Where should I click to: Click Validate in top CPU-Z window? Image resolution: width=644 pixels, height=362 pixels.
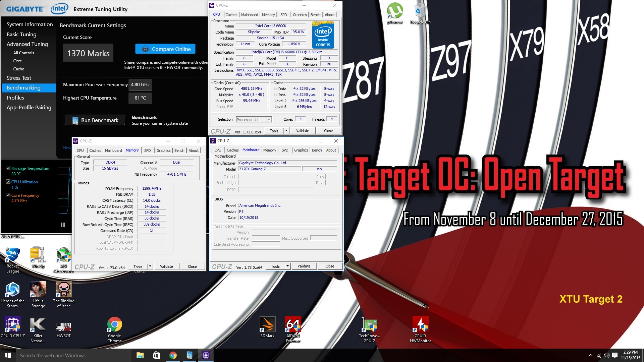tap(303, 131)
